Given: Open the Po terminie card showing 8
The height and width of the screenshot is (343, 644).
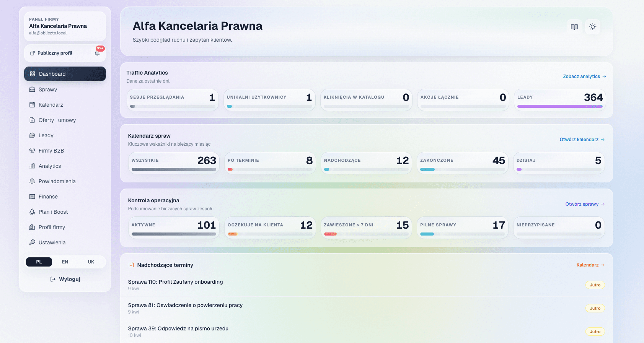Looking at the screenshot, I should (270, 163).
